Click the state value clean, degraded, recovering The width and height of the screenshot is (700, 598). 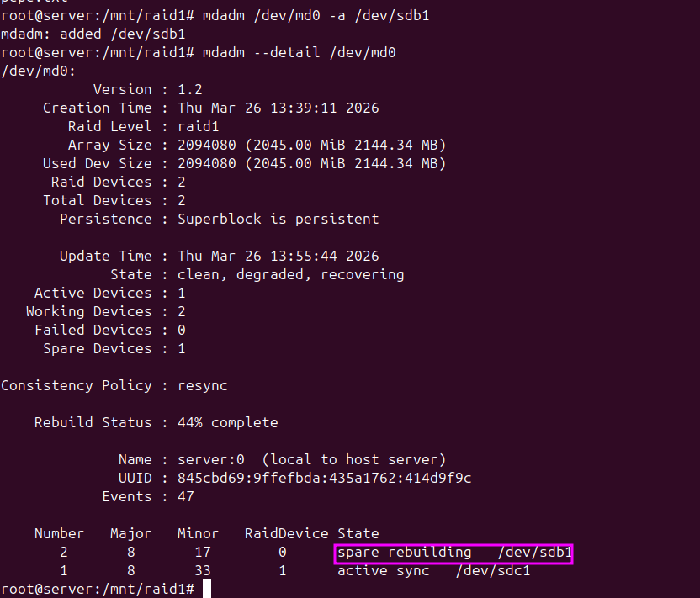[x=290, y=274]
